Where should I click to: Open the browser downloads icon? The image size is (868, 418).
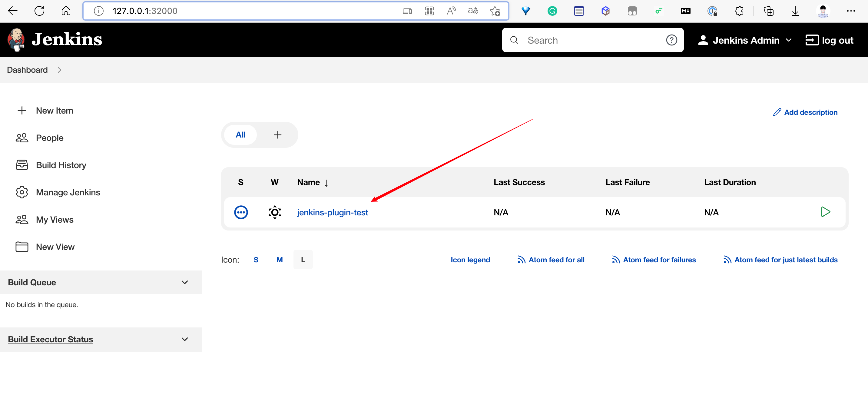tap(795, 11)
